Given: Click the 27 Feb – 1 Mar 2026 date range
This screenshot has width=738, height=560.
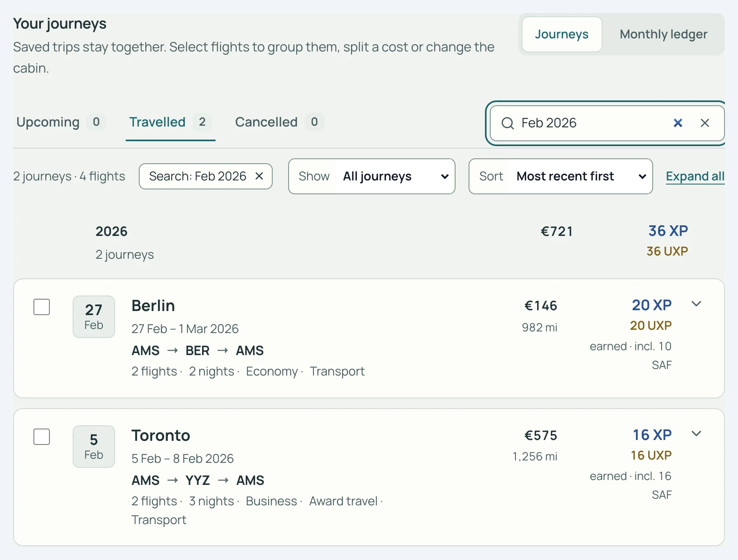Looking at the screenshot, I should (185, 329).
